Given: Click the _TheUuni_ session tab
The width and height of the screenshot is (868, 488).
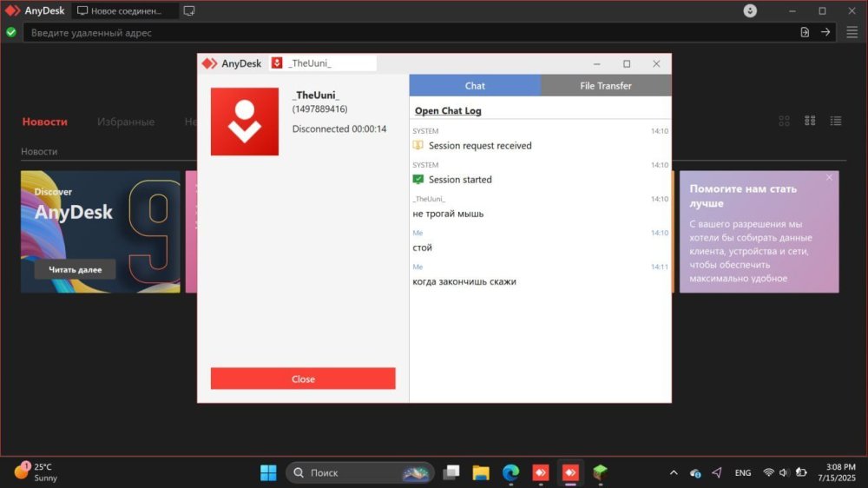Looking at the screenshot, I should (x=323, y=63).
